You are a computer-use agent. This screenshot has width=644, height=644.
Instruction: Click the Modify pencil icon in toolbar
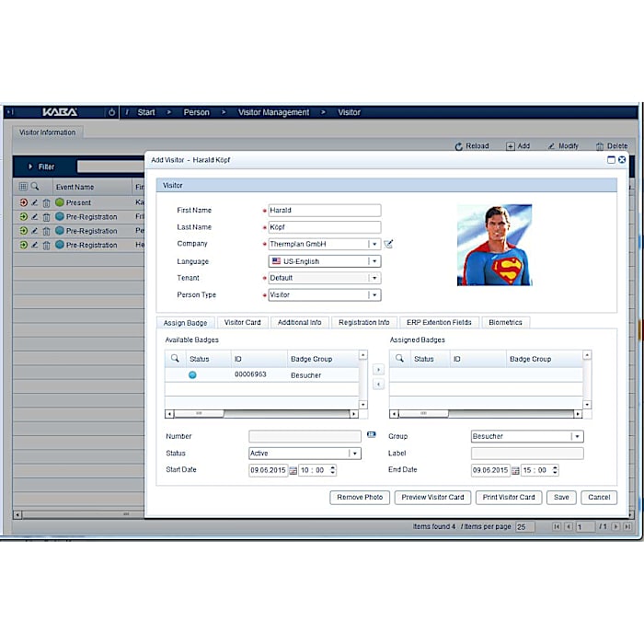coord(550,146)
